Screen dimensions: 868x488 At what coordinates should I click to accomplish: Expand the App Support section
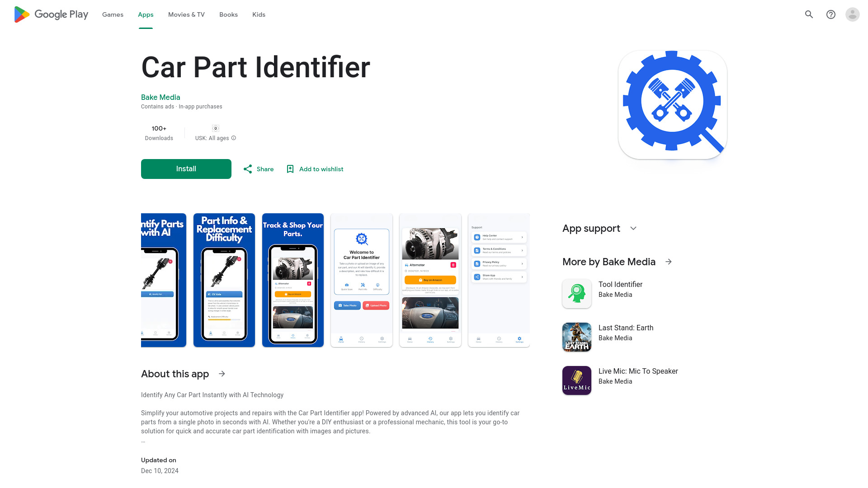[x=634, y=228]
